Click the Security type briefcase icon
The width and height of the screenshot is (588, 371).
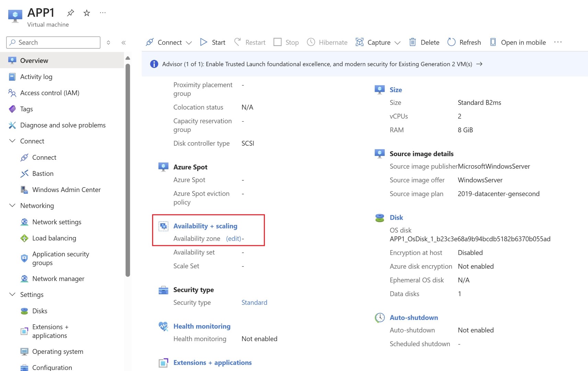pos(163,290)
